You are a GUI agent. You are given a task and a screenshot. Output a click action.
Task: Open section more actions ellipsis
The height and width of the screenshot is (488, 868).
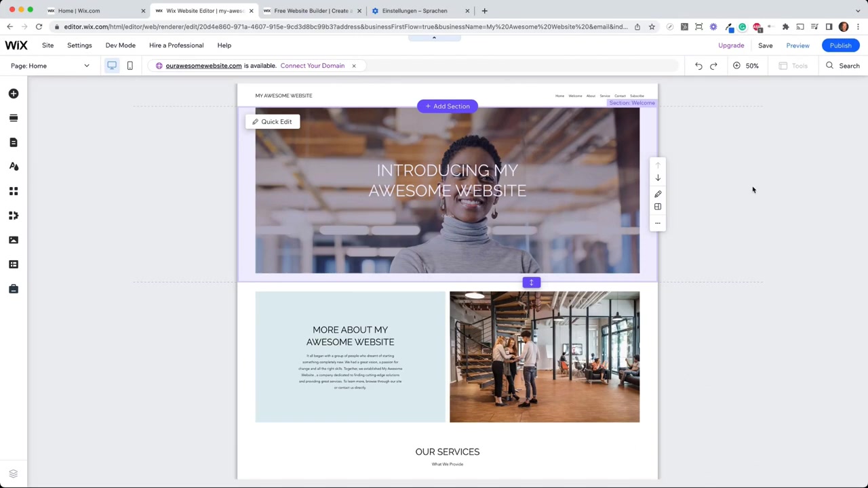click(x=658, y=223)
